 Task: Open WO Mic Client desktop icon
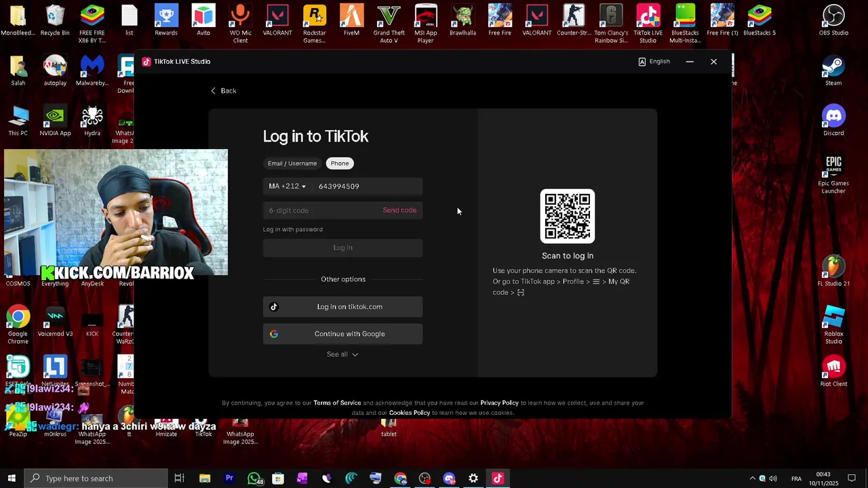(x=240, y=24)
